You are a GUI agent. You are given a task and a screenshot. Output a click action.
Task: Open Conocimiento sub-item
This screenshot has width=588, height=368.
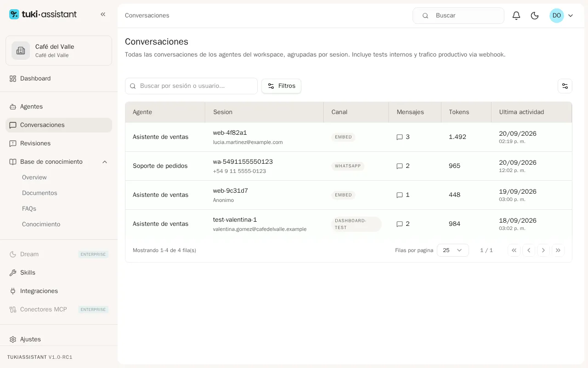41,224
